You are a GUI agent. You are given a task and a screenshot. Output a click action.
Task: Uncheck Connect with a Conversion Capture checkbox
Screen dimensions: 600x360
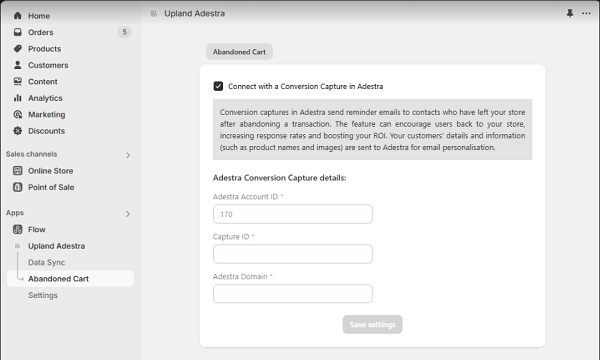(218, 86)
